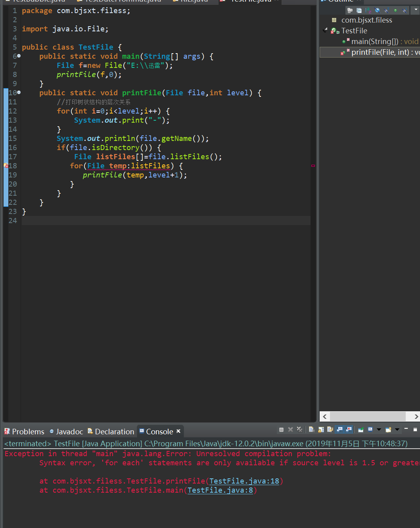This screenshot has height=528, width=420.
Task: Click 'import java.io.File;' on line 3
Action: pyautogui.click(x=65, y=29)
